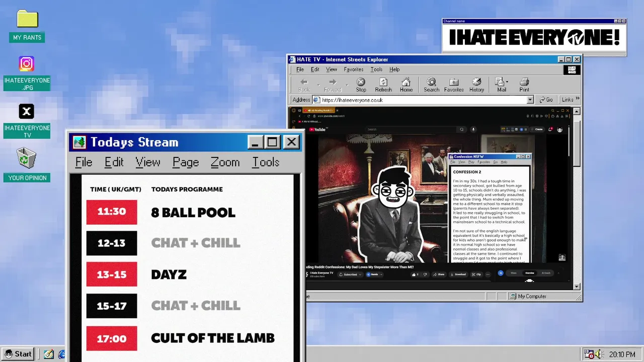Click the Refresh toolbar icon
644x362 pixels.
[x=383, y=82]
